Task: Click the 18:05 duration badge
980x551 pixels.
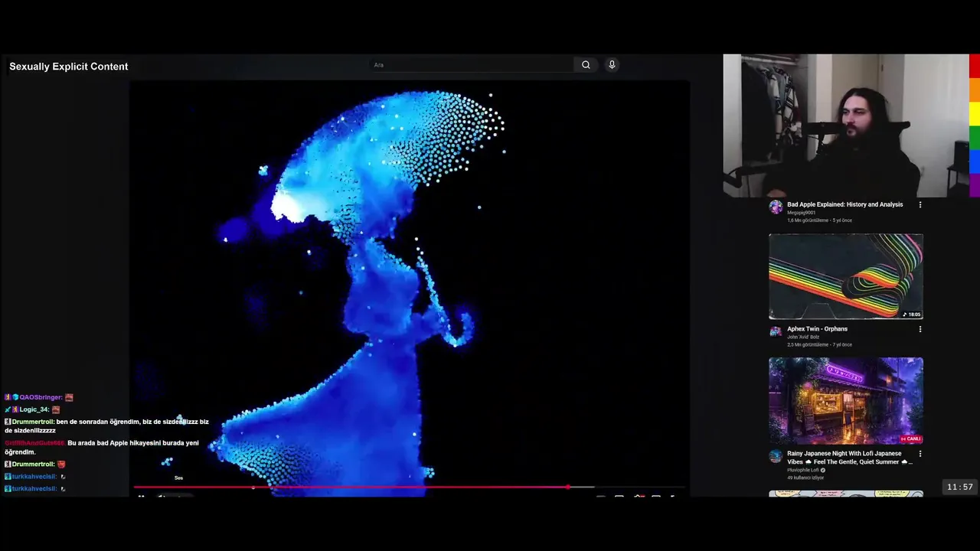Action: point(911,315)
